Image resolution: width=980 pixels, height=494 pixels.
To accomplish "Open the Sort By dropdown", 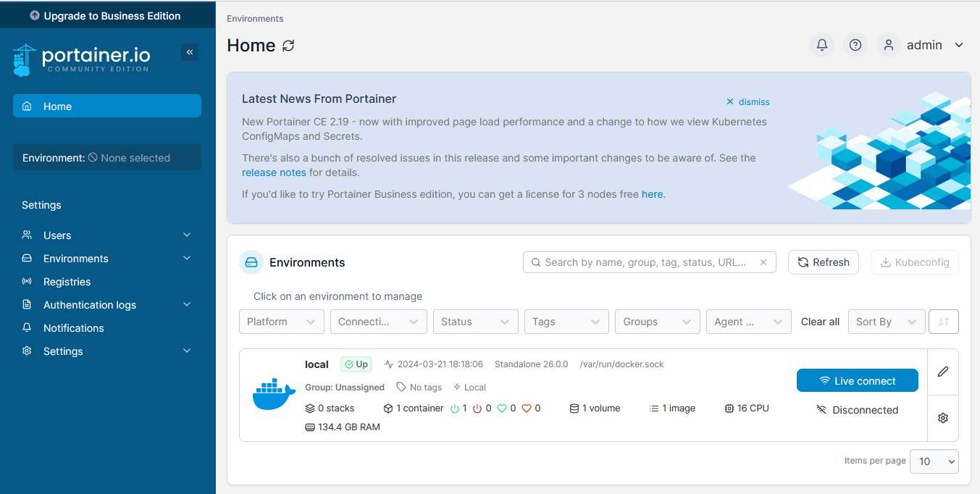I will pyautogui.click(x=887, y=322).
